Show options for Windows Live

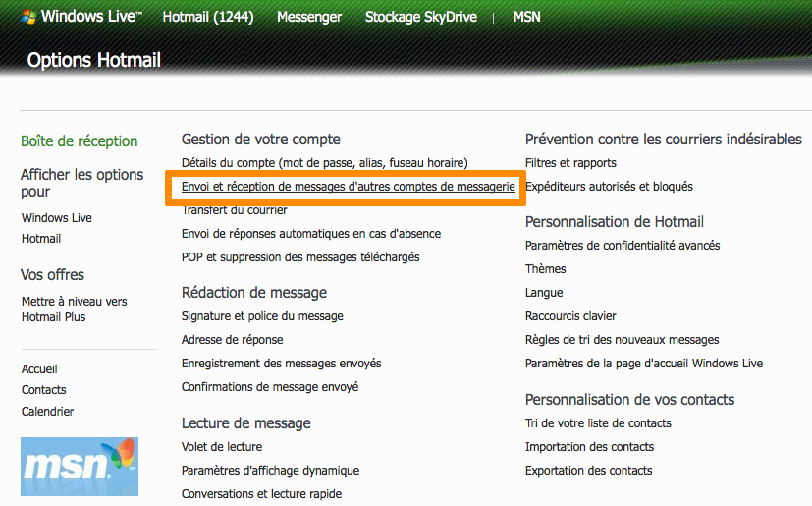(x=57, y=218)
